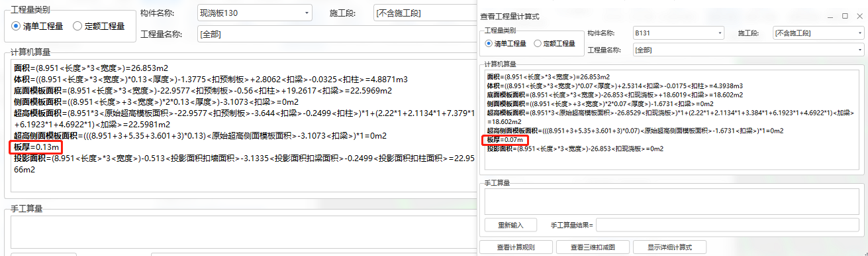The width and height of the screenshot is (868, 256).
Task: Click the 投影面积 line ending 0m2
Action: click(575, 149)
